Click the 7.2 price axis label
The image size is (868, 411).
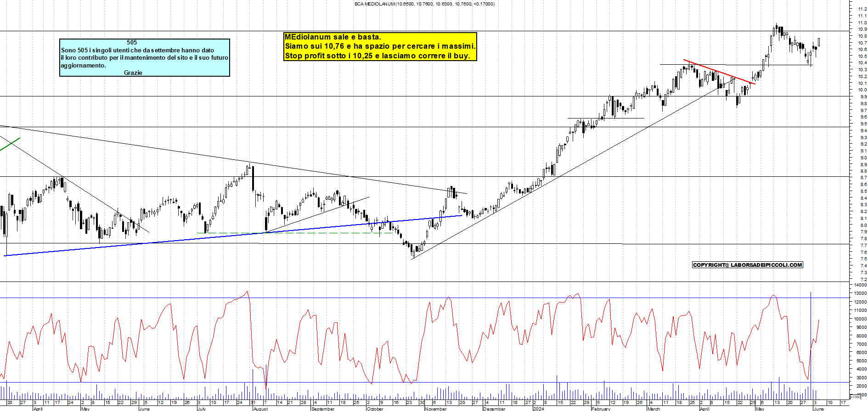(x=863, y=279)
